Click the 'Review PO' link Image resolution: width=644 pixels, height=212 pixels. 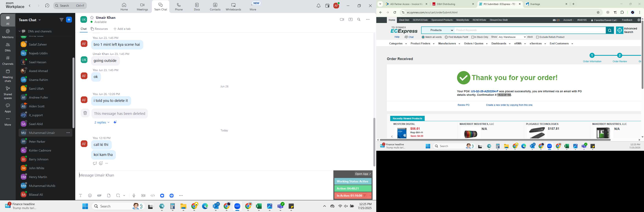[x=463, y=105]
